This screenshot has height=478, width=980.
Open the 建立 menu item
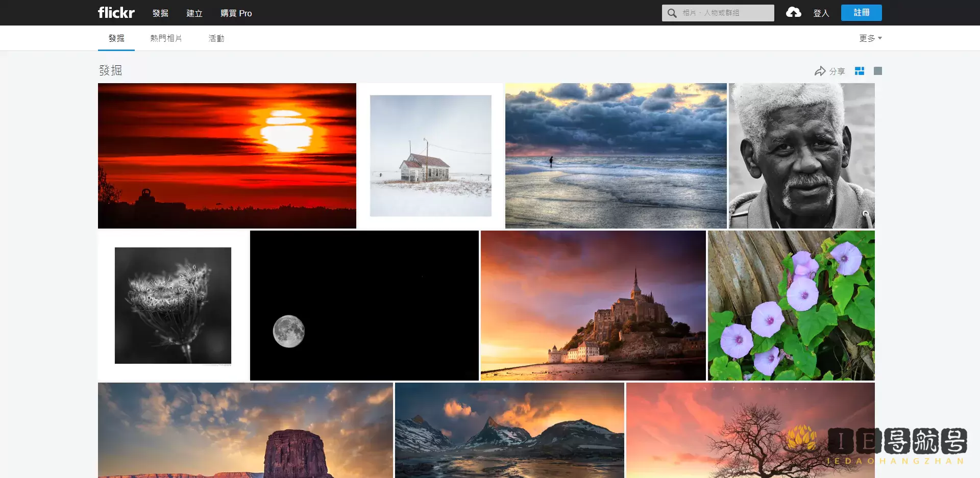(x=194, y=13)
